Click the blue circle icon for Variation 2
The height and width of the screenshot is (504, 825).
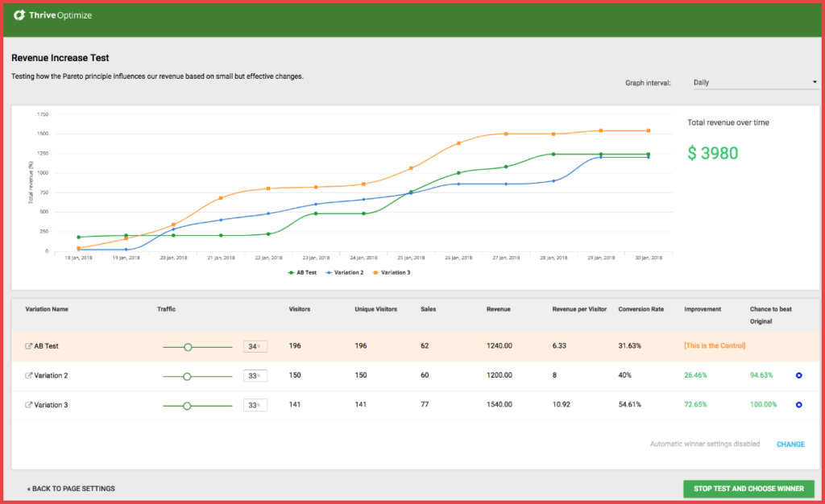point(798,376)
